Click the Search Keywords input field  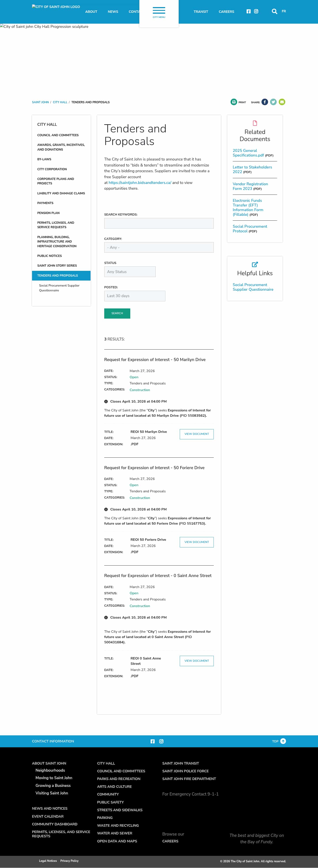(159, 223)
